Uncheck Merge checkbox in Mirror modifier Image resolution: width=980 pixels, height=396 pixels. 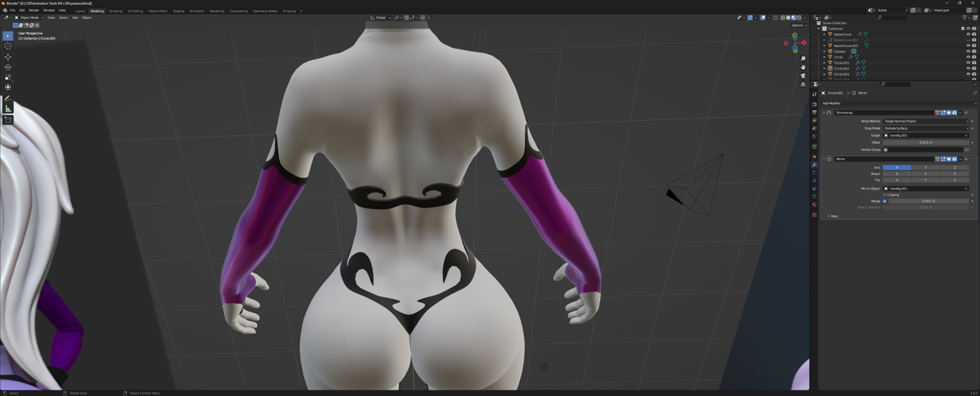pos(885,201)
